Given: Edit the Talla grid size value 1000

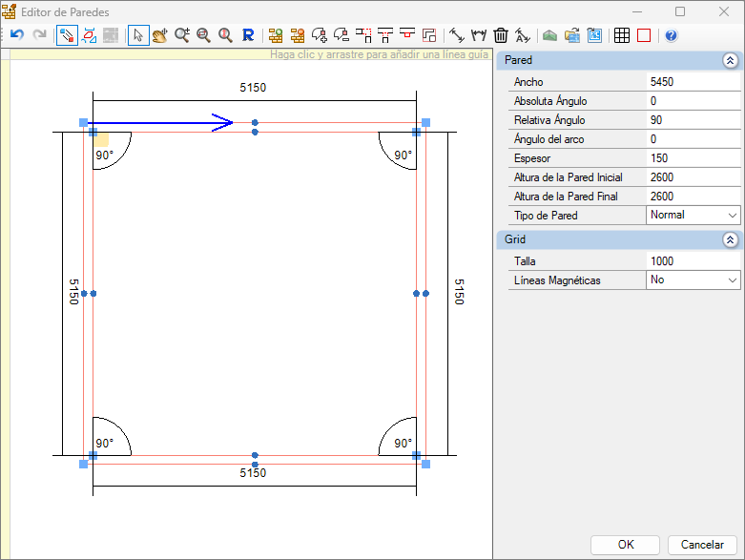Looking at the screenshot, I should 693,260.
